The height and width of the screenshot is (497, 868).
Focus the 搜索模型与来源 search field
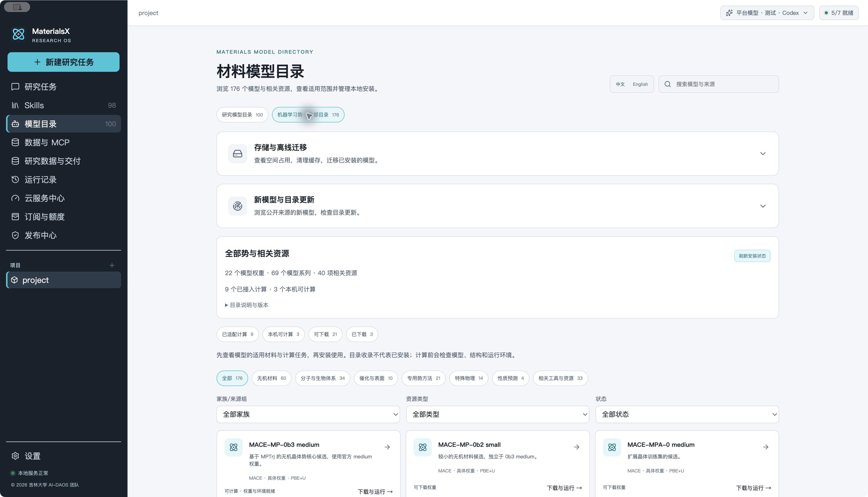(719, 84)
